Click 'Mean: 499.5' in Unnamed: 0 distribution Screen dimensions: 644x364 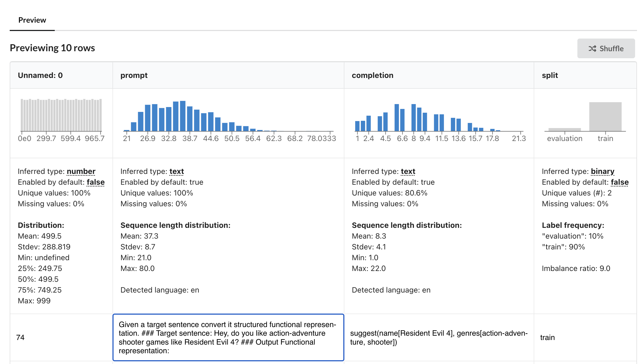pyautogui.click(x=40, y=236)
